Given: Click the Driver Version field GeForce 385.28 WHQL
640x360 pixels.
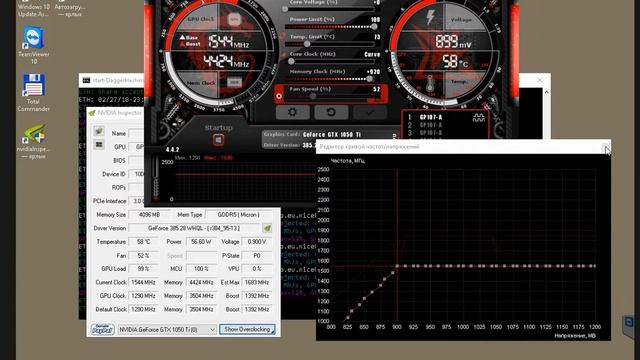Looking at the screenshot, I should click(x=194, y=228).
